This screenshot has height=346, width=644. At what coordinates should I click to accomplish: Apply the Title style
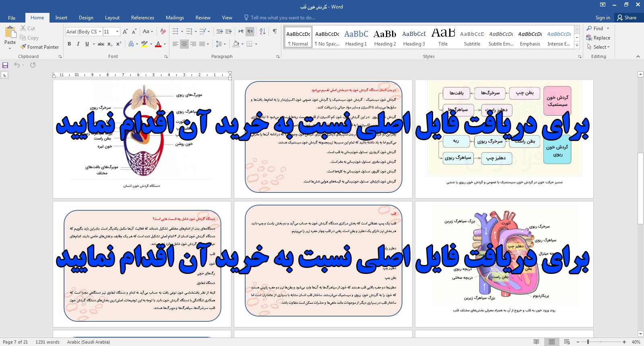[x=443, y=37]
